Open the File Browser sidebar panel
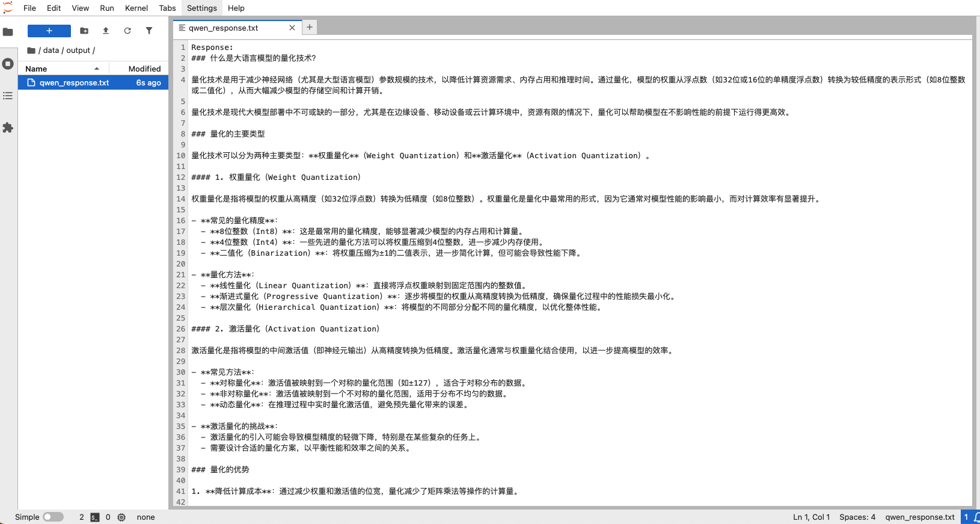Image resolution: width=980 pixels, height=524 pixels. click(8, 32)
